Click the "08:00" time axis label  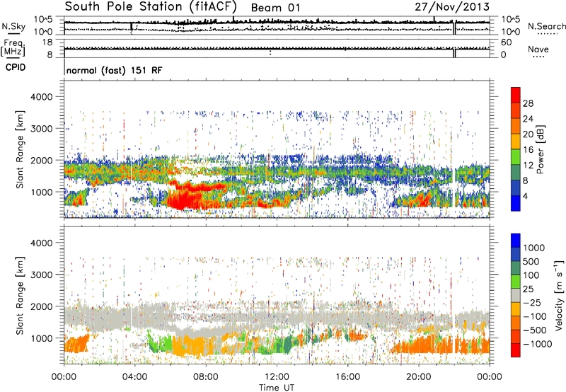pyautogui.click(x=205, y=377)
